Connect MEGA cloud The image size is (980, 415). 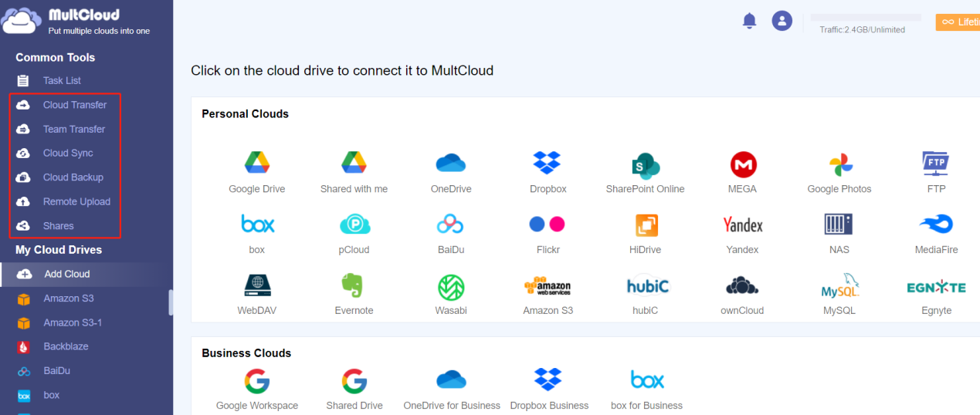(743, 171)
